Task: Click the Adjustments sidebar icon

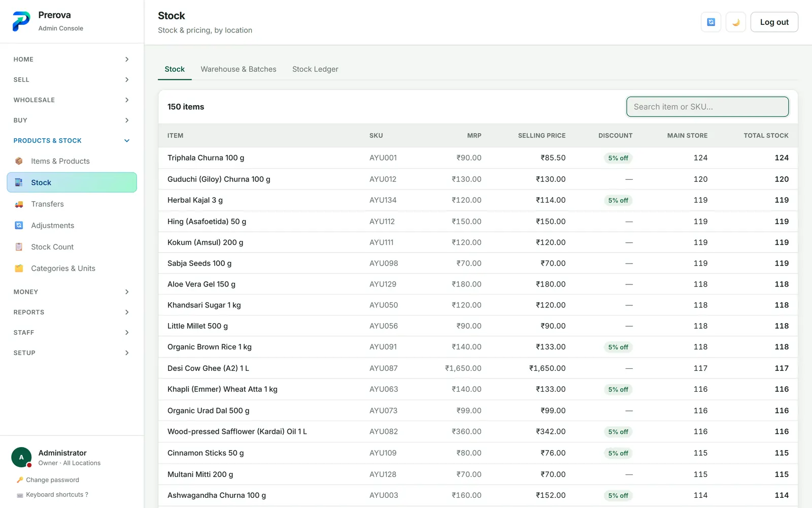Action: [x=19, y=226]
